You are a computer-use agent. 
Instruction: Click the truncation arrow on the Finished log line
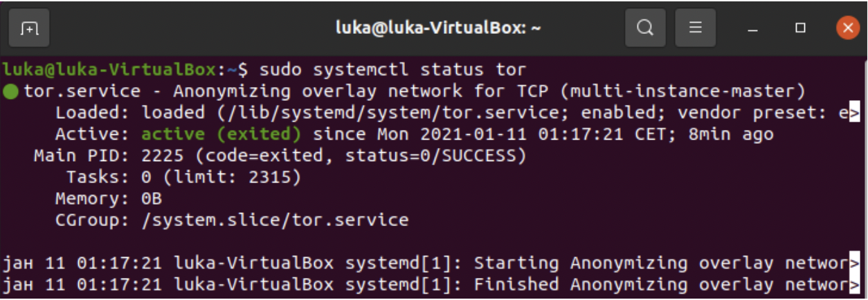854,285
